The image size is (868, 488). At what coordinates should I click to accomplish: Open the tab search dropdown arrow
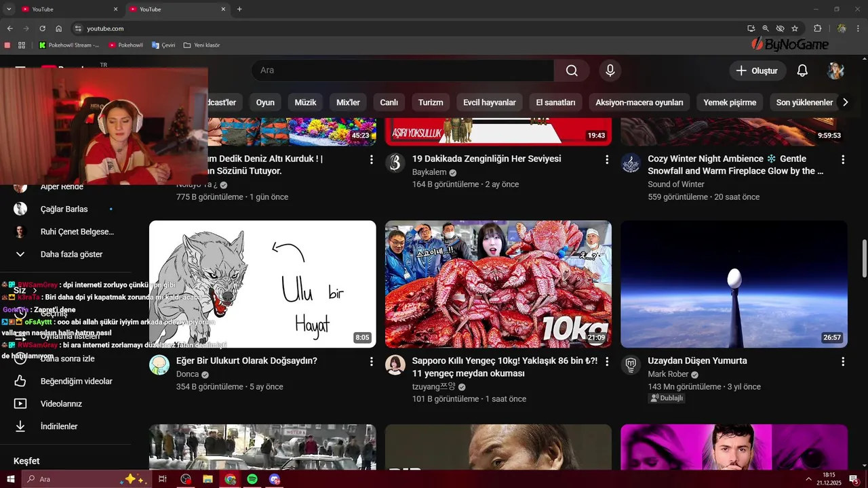point(9,9)
